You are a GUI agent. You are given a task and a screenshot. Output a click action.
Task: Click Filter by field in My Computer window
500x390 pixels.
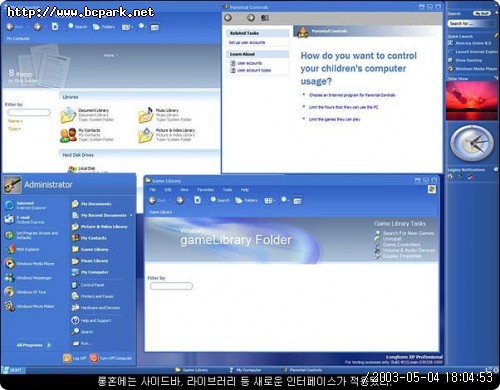[x=29, y=112]
